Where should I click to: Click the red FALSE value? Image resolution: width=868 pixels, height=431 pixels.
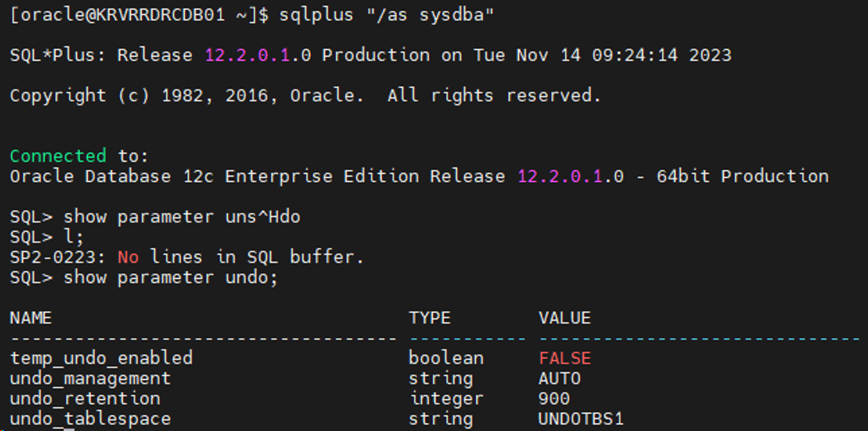click(x=564, y=358)
